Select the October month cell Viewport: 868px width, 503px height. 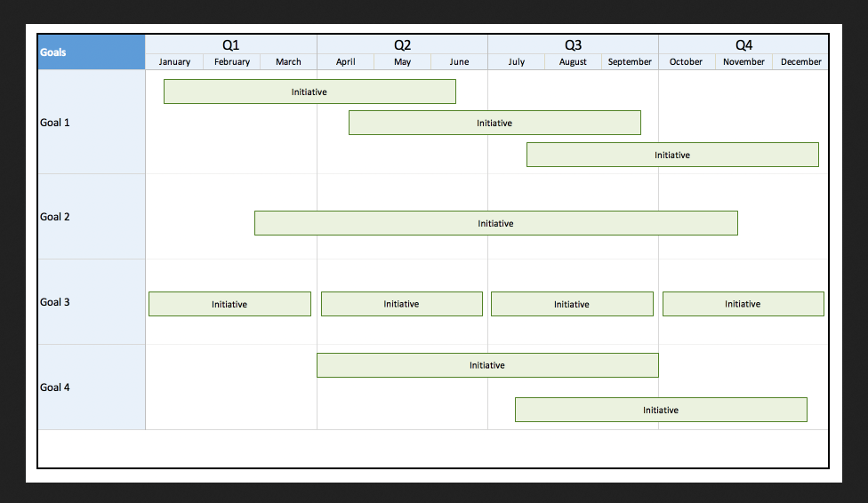pyautogui.click(x=687, y=62)
